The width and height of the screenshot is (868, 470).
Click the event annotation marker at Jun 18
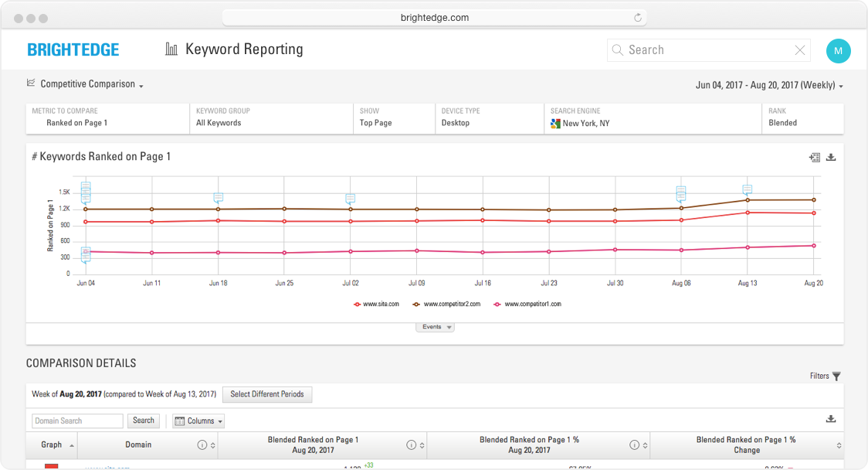[219, 198]
